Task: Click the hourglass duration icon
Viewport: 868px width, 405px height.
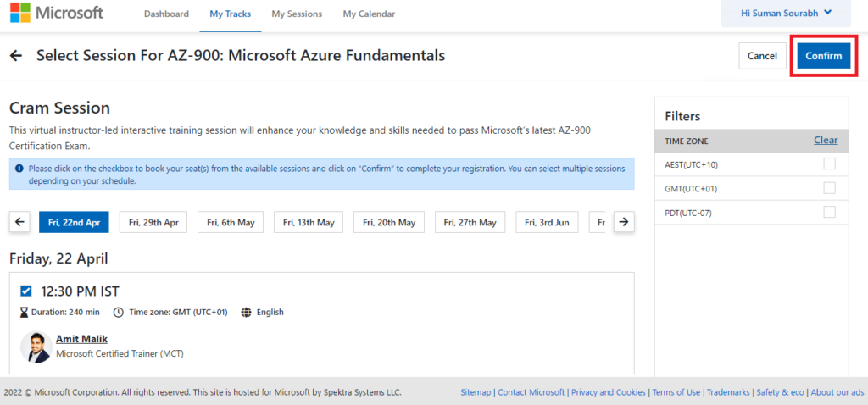Action: 24,312
